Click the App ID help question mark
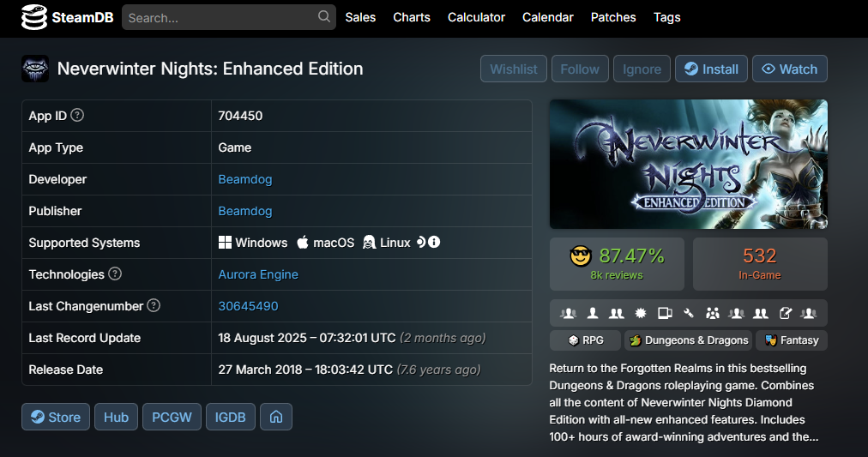The width and height of the screenshot is (868, 457). coord(77,115)
